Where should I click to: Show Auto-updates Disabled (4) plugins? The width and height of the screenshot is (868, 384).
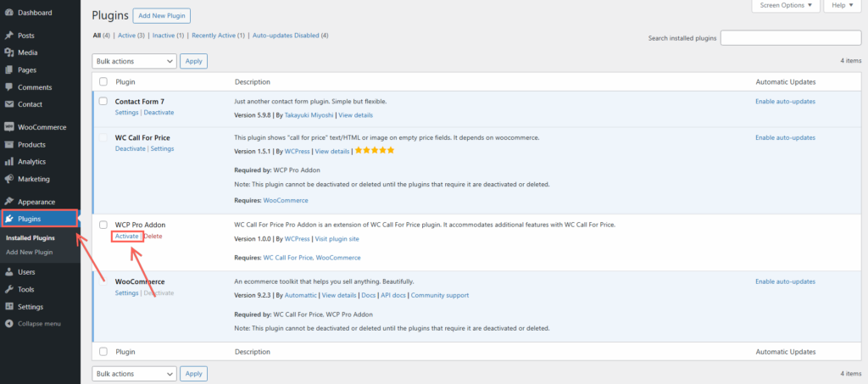click(291, 36)
